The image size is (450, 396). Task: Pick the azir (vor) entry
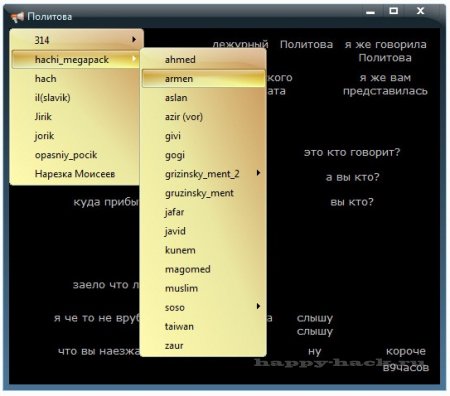tap(203, 117)
